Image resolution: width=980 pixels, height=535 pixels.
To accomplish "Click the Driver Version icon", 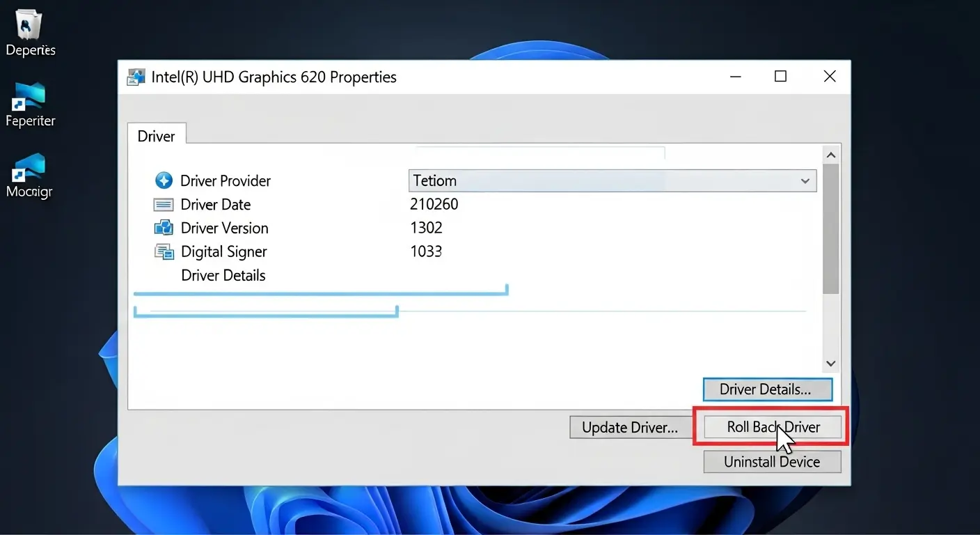I will point(163,228).
